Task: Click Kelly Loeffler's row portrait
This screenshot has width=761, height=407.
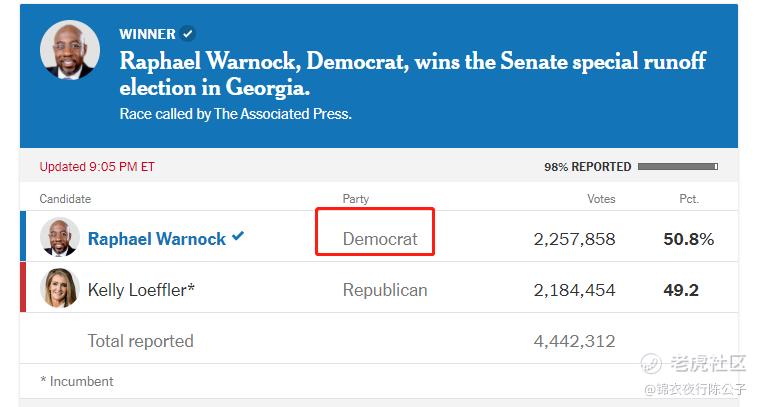Action: (x=60, y=288)
